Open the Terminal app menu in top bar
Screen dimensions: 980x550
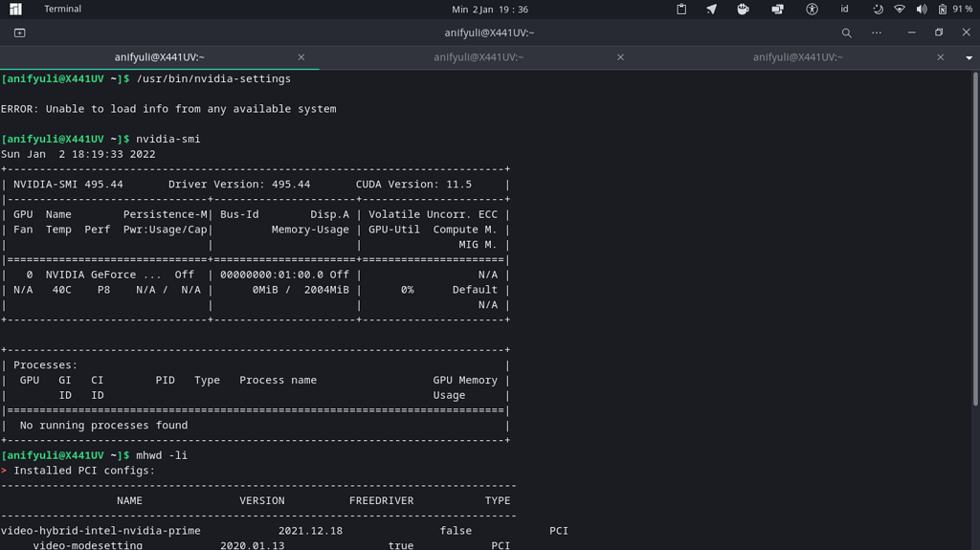[62, 10]
